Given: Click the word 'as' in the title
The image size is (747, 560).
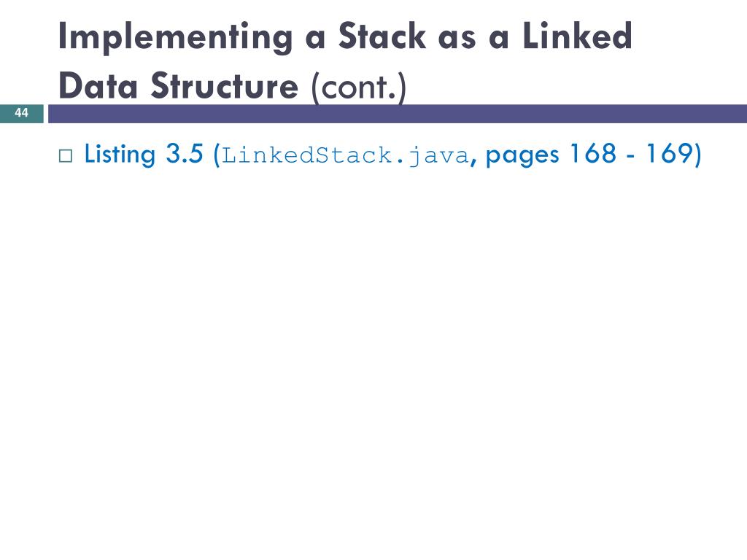Looking at the screenshot, I should click(457, 39).
